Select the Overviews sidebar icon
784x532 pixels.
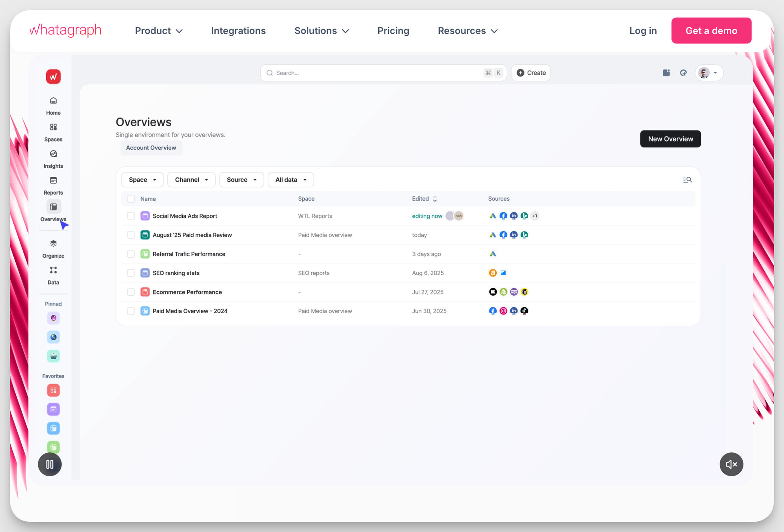53,207
